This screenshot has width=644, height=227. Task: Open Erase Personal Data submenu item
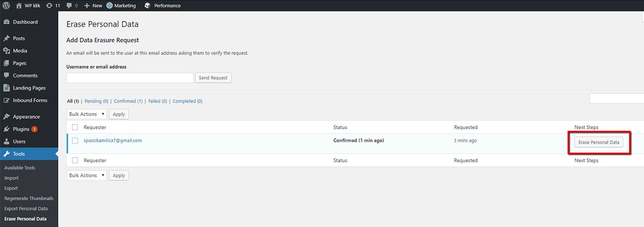pos(25,219)
